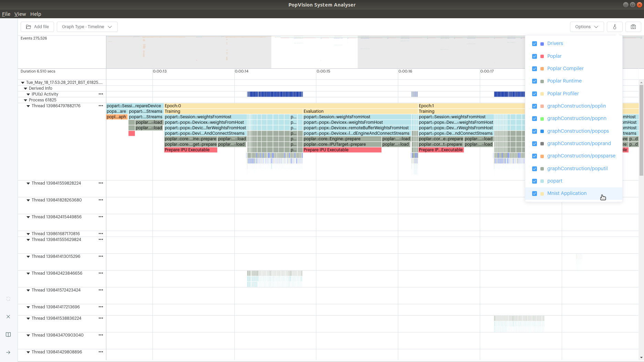Click the accessibility figure icon in toolbar
Screen dimensions: 644x362
(614, 27)
